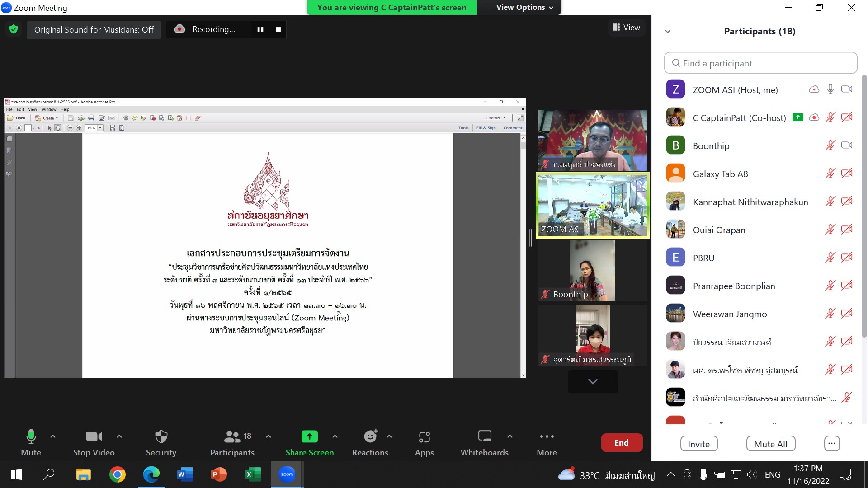This screenshot has height=488, width=868.
Task: Pause the recording
Action: (260, 29)
